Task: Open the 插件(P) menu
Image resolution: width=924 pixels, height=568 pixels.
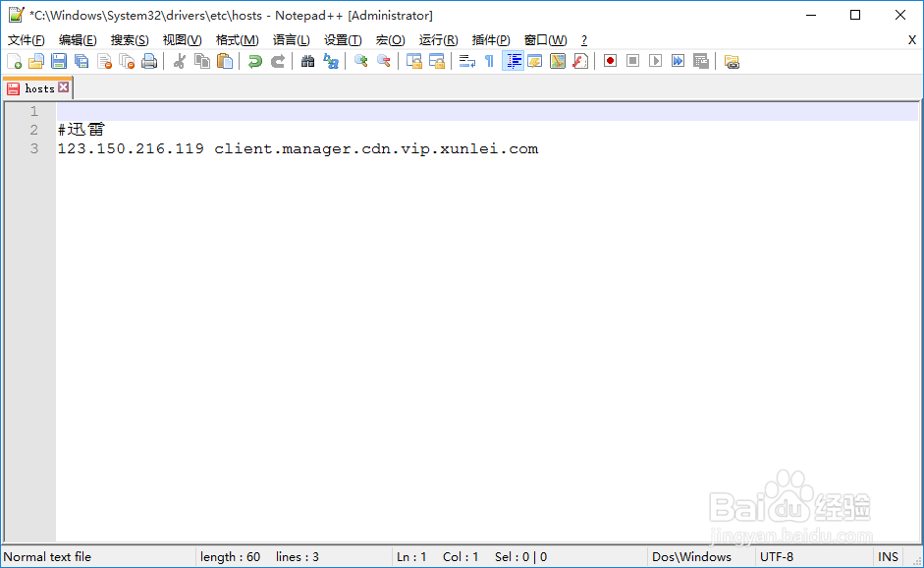Action: tap(491, 40)
